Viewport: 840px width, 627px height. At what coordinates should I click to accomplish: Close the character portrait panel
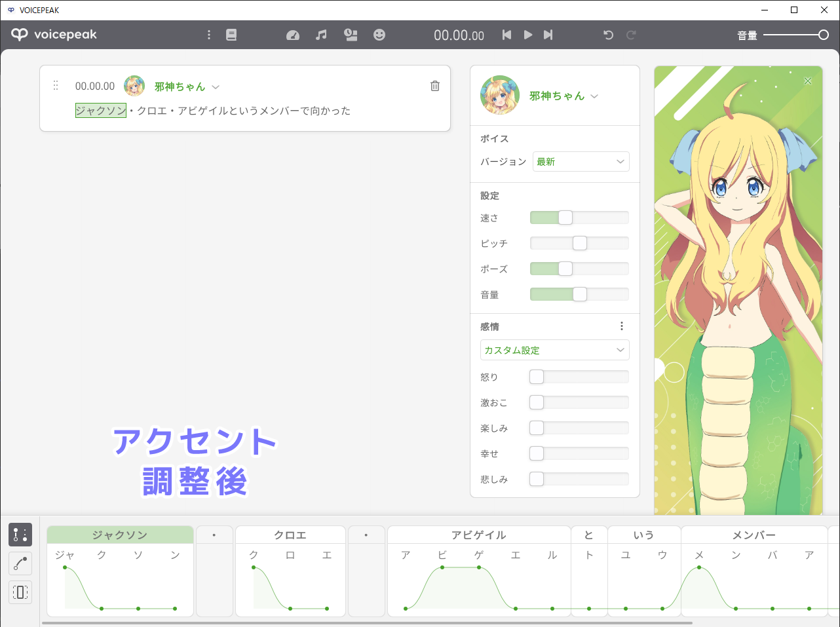(x=808, y=81)
